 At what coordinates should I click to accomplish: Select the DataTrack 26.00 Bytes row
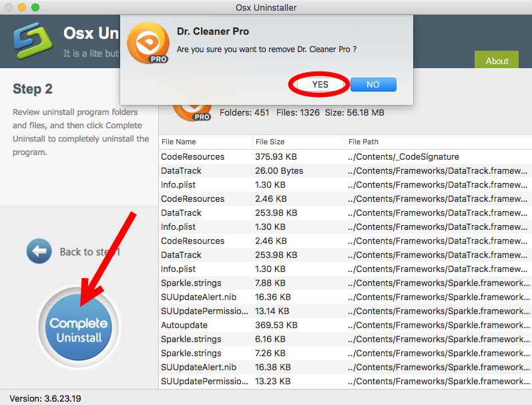pyautogui.click(x=345, y=170)
